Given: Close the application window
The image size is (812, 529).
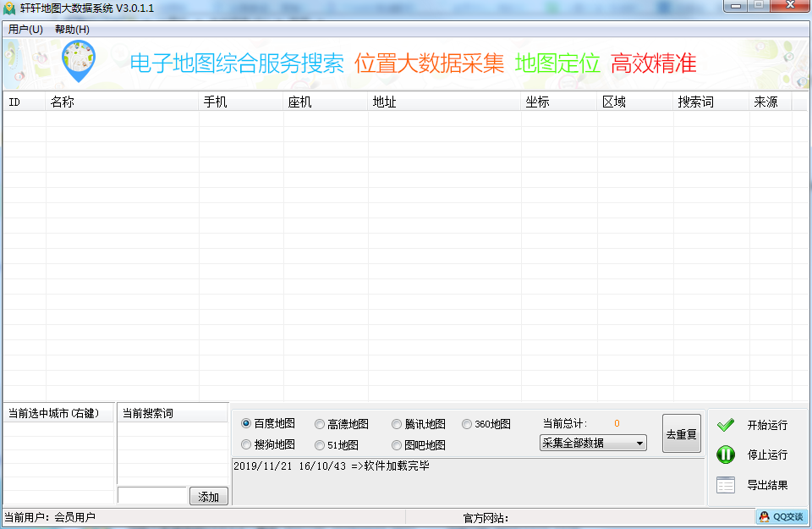Looking at the screenshot, I should (790, 5).
